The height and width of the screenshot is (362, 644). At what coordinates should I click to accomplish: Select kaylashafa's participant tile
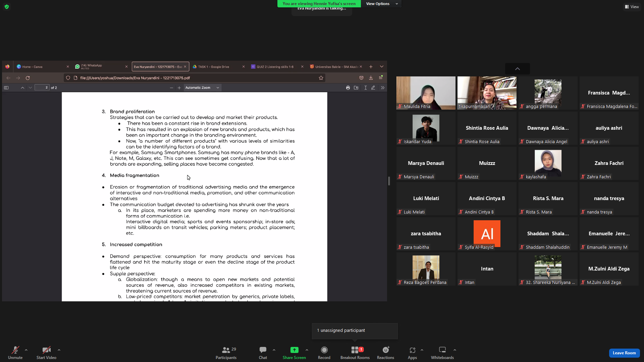(x=548, y=163)
